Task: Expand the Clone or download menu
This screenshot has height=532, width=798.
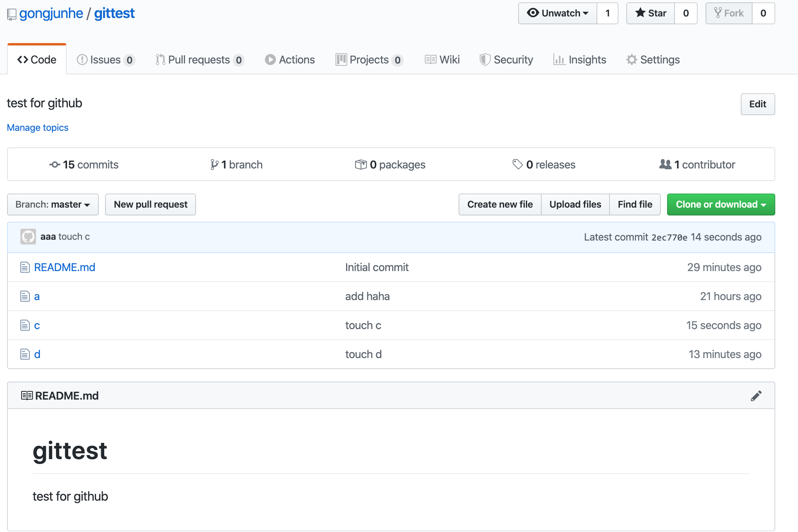Action: [x=721, y=204]
